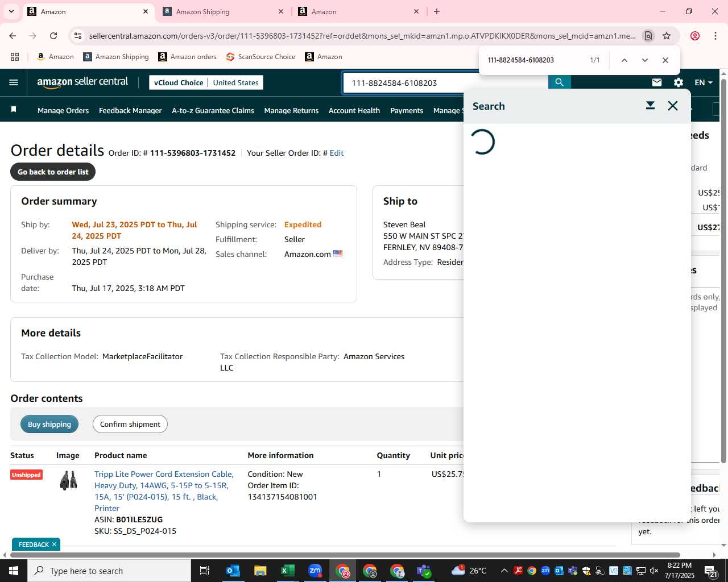Open Manage Returns menu

(291, 110)
